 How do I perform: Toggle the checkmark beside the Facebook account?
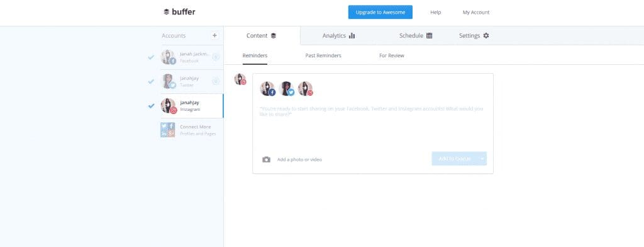[151, 57]
